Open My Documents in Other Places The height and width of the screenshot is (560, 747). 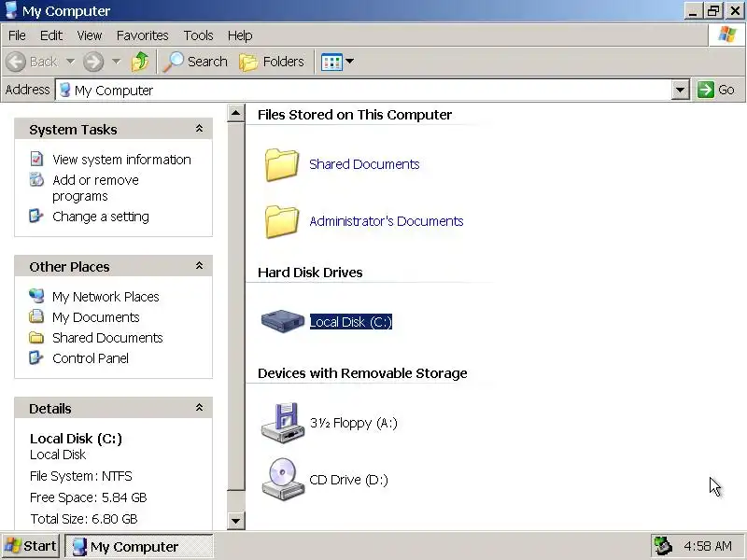pos(96,317)
